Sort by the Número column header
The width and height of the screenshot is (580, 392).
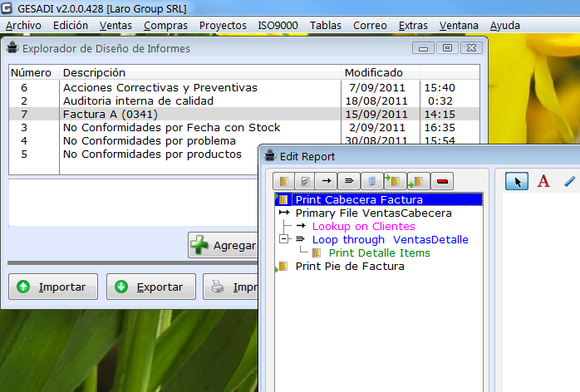[x=34, y=72]
